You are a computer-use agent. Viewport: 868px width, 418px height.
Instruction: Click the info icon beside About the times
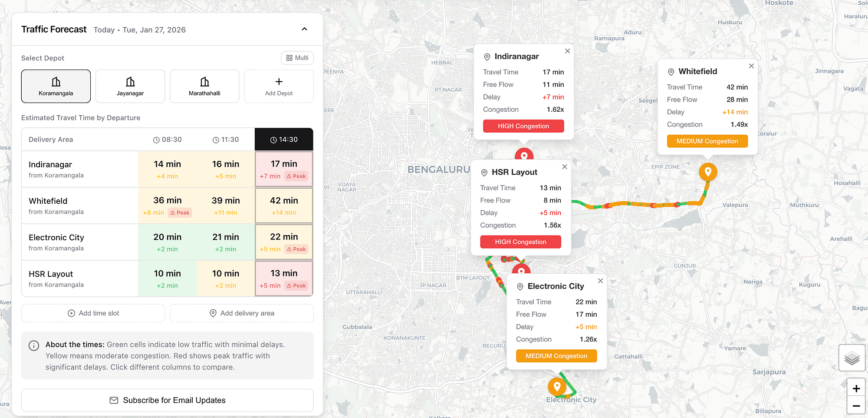point(34,345)
